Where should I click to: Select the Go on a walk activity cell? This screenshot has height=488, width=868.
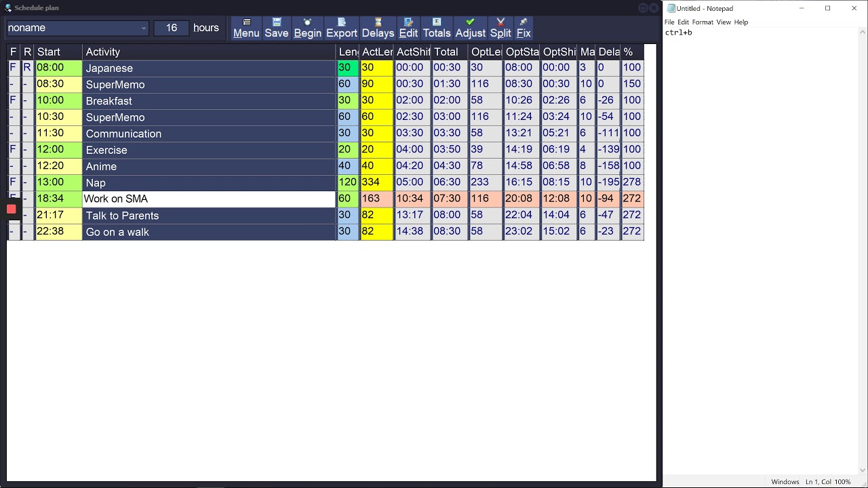(x=209, y=232)
